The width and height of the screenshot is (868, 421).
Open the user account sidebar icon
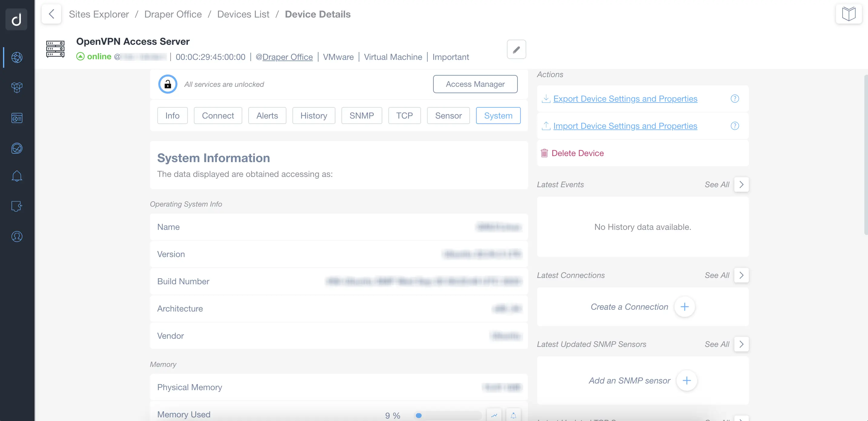pyautogui.click(x=17, y=237)
